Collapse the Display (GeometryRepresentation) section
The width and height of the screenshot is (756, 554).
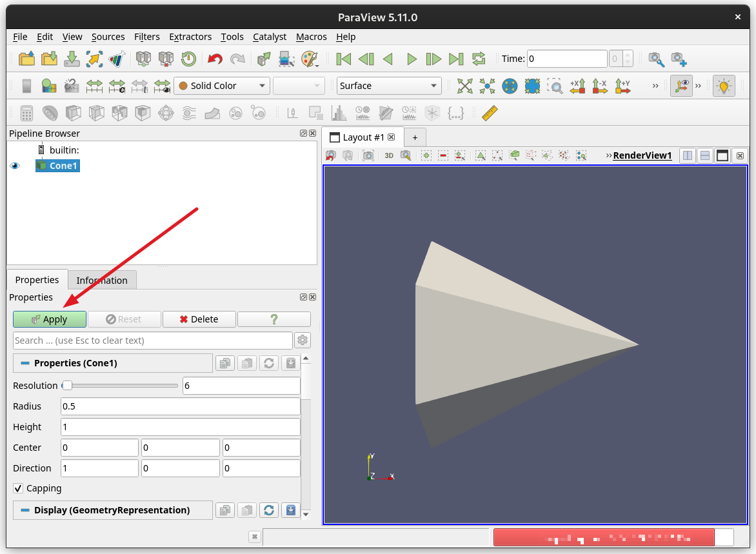pos(25,510)
